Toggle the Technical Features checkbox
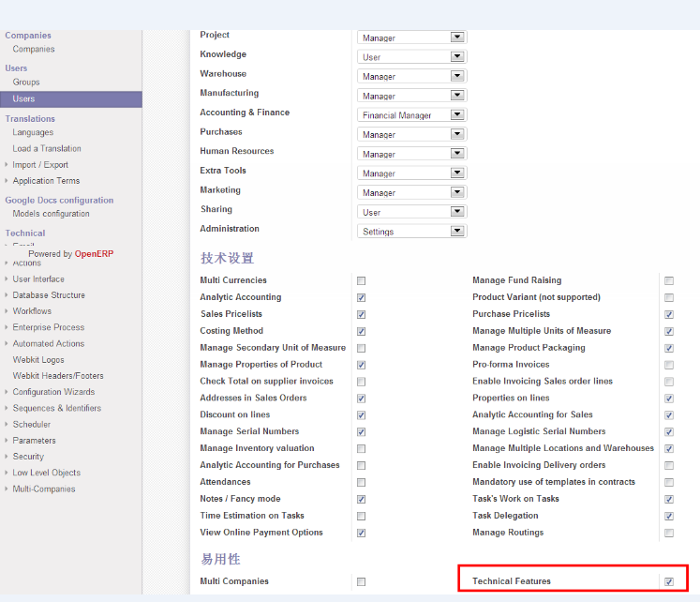The image size is (700, 602). pos(669,581)
